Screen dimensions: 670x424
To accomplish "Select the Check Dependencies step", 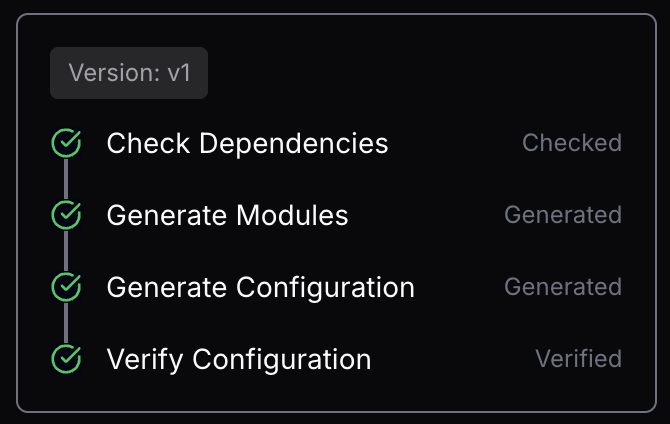I will pos(247,143).
